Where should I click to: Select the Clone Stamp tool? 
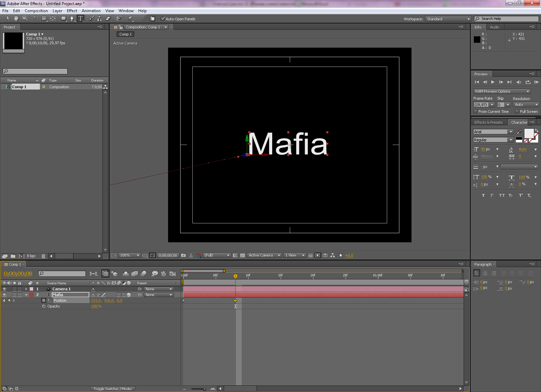tap(100, 19)
